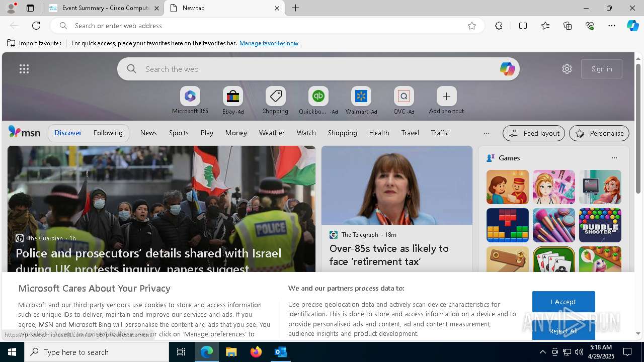Open the Windows Start menu

coord(12,352)
